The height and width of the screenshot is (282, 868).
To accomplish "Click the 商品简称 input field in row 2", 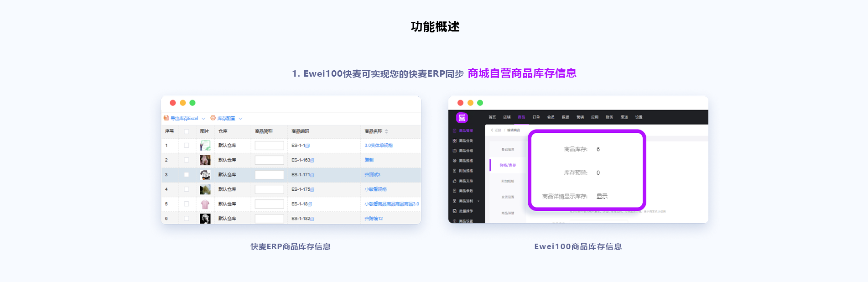I will coord(269,160).
